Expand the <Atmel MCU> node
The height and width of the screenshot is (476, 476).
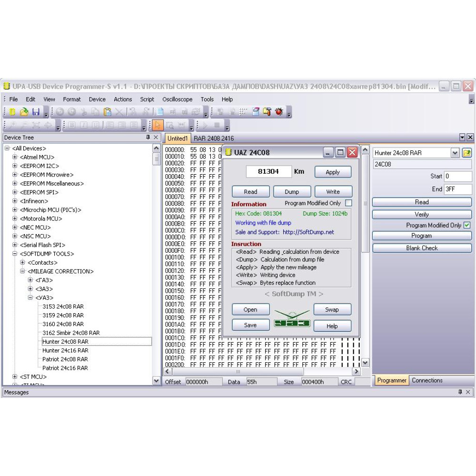click(15, 157)
